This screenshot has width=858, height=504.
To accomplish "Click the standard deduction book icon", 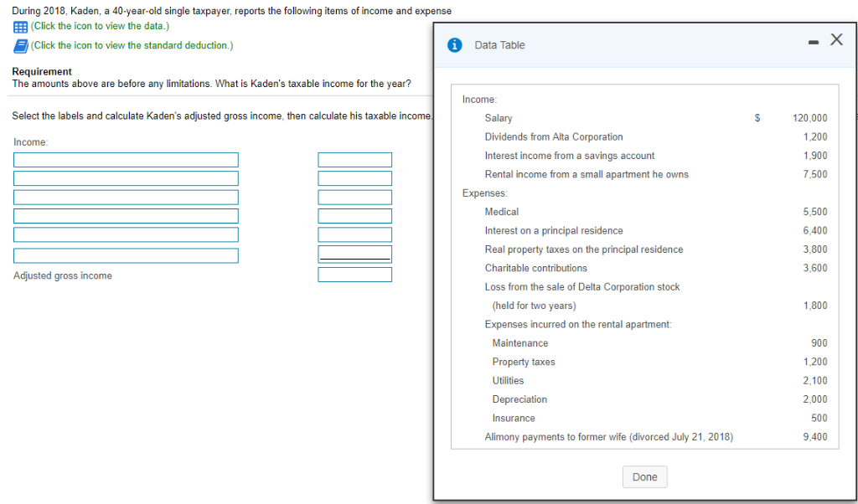I will [x=20, y=46].
